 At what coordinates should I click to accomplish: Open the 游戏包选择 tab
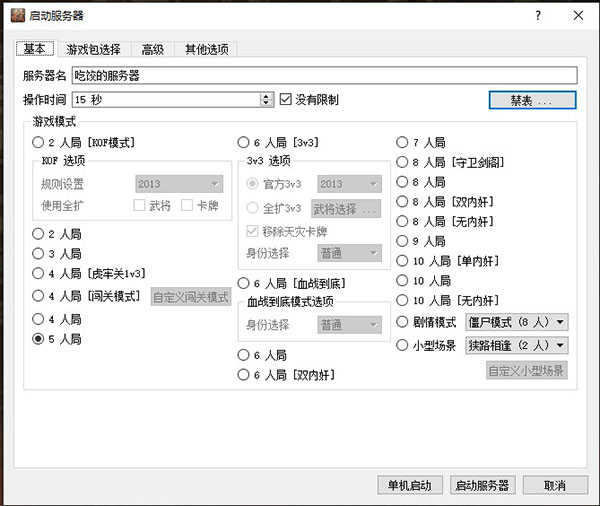coord(93,49)
